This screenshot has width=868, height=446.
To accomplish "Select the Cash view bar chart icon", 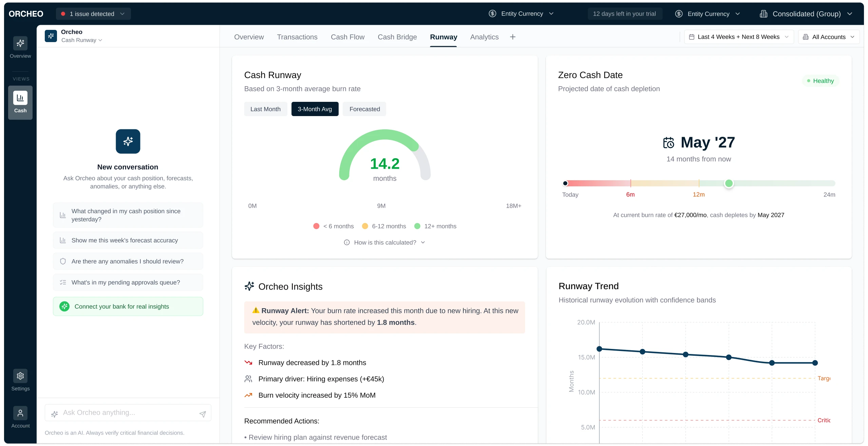I will pos(20,98).
